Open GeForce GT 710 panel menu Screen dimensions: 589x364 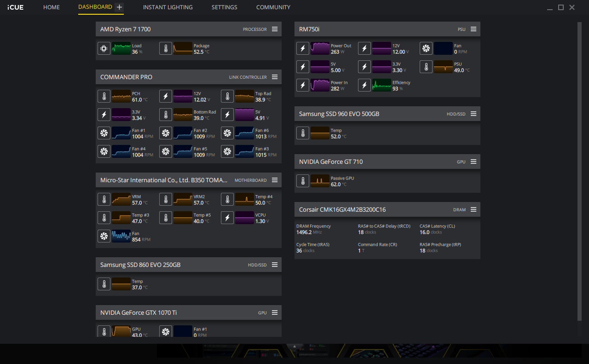click(474, 162)
